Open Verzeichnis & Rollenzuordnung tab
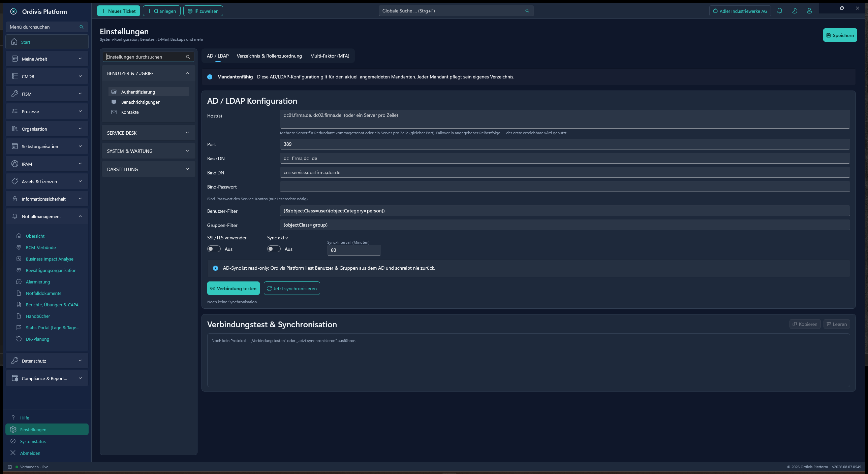This screenshot has height=474, width=868. coord(269,56)
